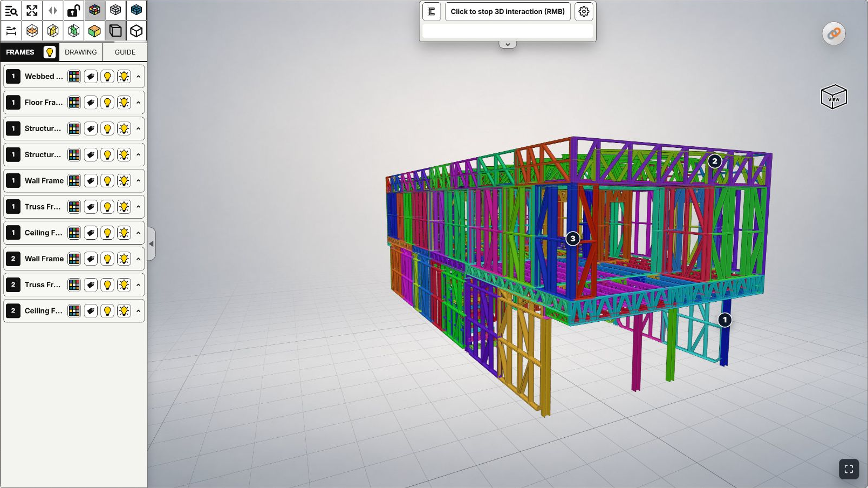Click tag icon on level 2 Ceiling F...
This screenshot has height=488, width=868.
click(91, 311)
